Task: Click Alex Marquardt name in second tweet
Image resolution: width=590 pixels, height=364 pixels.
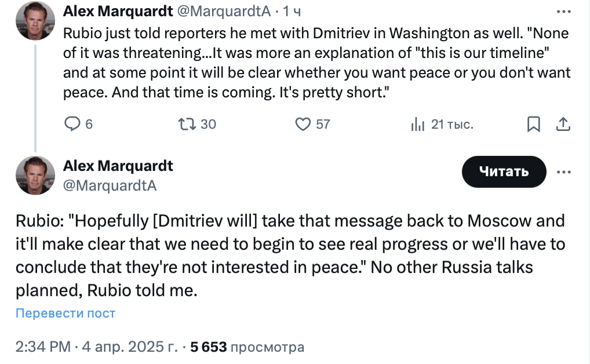Action: 118,166
